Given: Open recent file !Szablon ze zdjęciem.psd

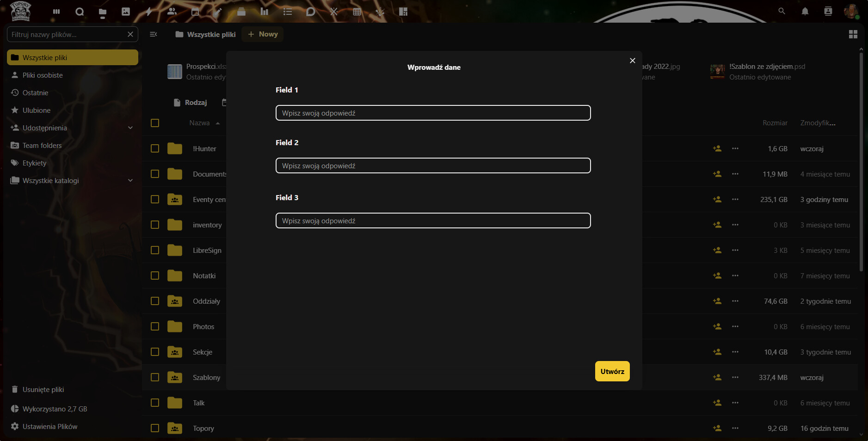Looking at the screenshot, I should [x=758, y=72].
